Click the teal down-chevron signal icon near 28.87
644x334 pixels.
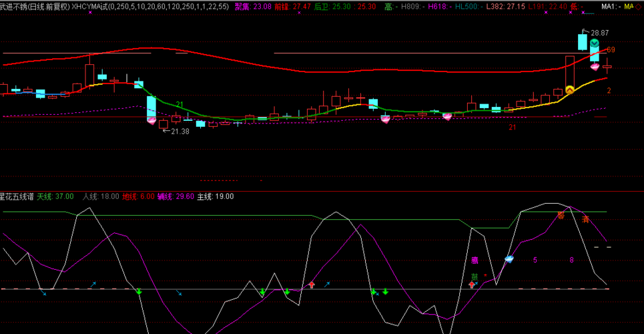595,43
